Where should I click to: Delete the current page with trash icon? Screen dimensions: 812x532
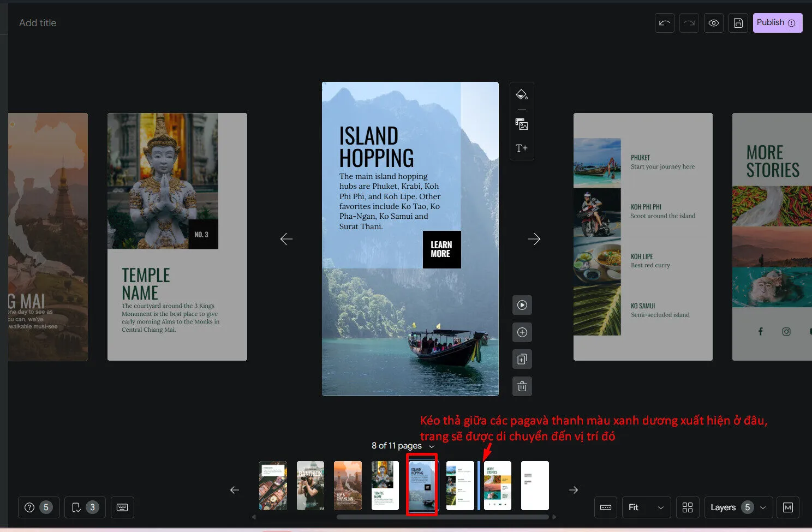pos(522,387)
